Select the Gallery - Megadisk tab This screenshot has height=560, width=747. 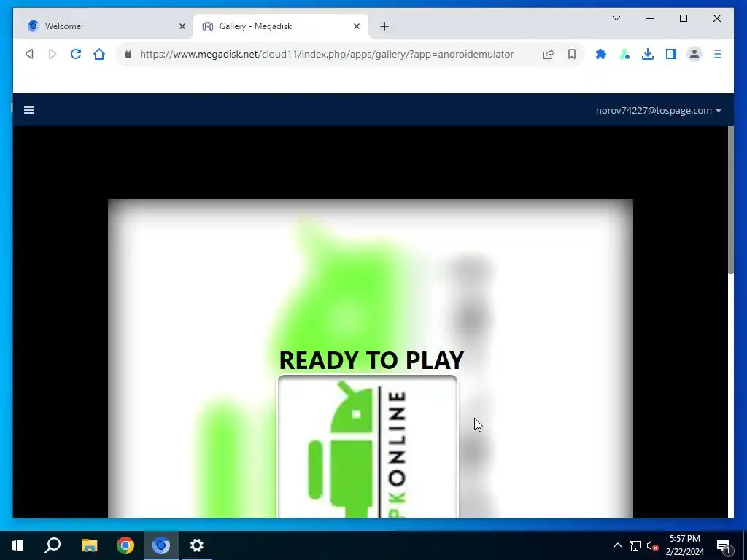[x=281, y=26]
